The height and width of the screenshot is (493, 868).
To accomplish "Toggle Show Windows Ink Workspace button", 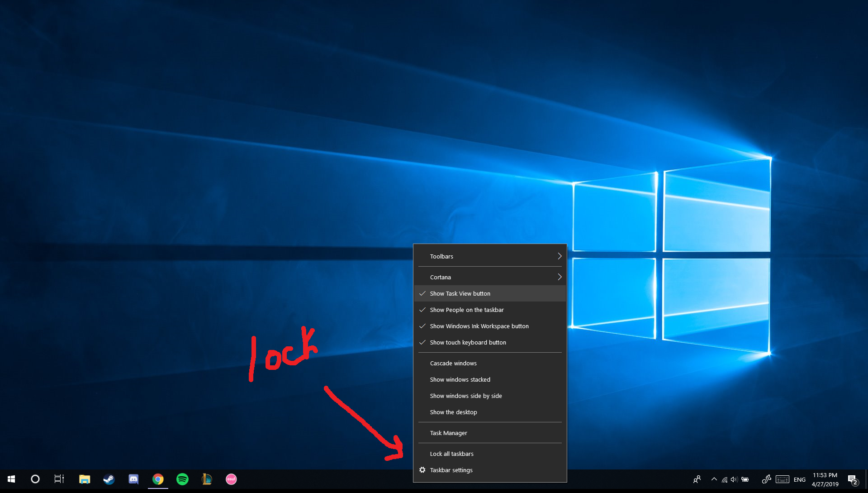I will coord(490,326).
